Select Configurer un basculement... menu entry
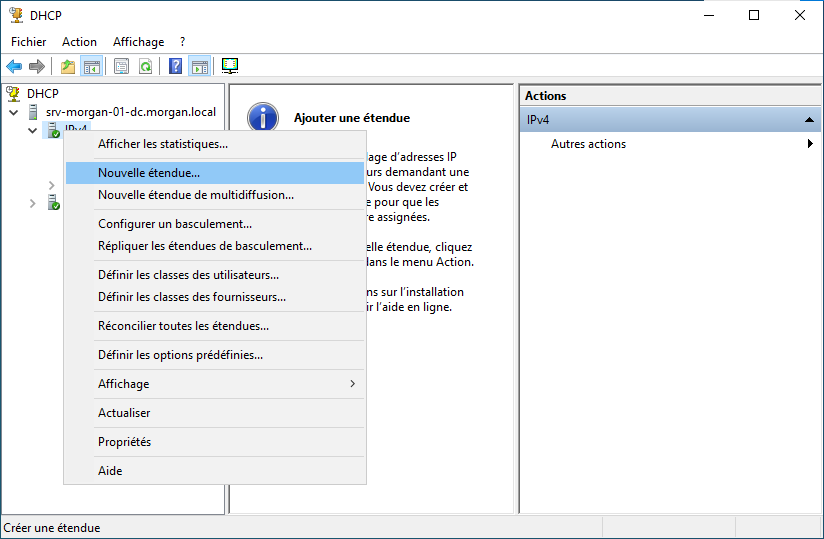This screenshot has width=824, height=539. tap(175, 224)
